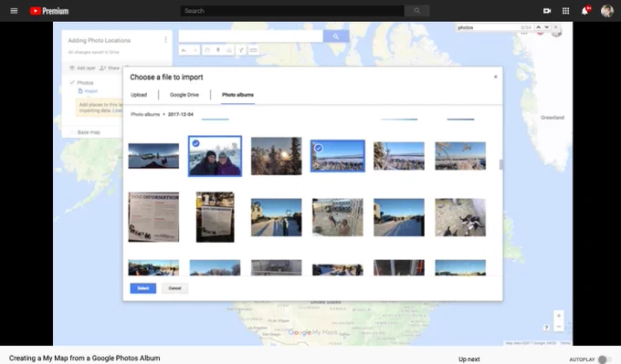Open the create video camera icon
Screen dimensions: 621x364
click(x=547, y=11)
